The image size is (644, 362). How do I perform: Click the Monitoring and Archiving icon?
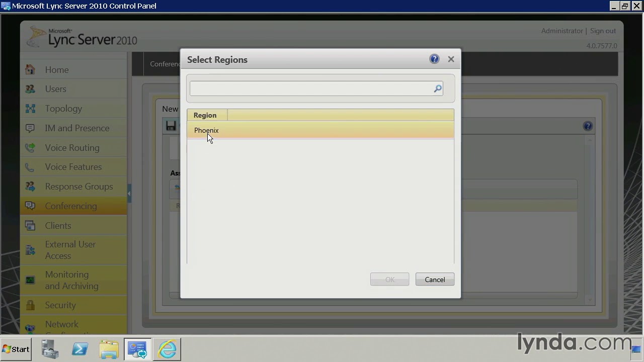[30, 280]
